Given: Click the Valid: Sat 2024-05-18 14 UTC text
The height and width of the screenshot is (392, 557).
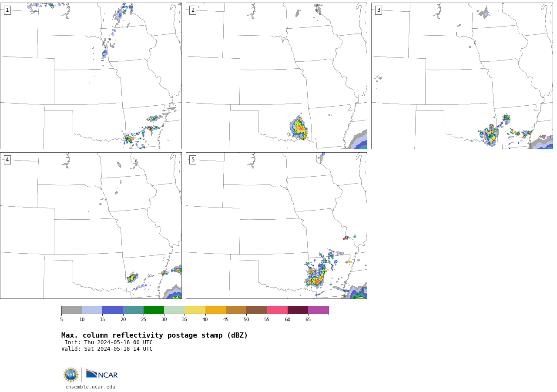Looking at the screenshot, I should (x=107, y=349).
